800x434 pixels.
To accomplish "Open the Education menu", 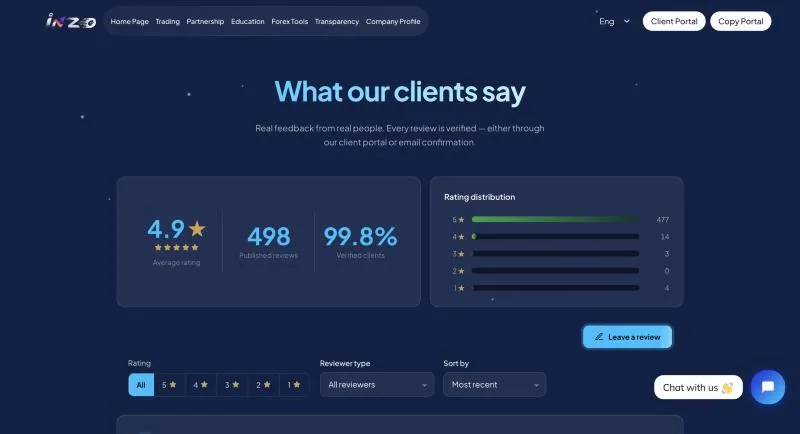I will click(247, 21).
